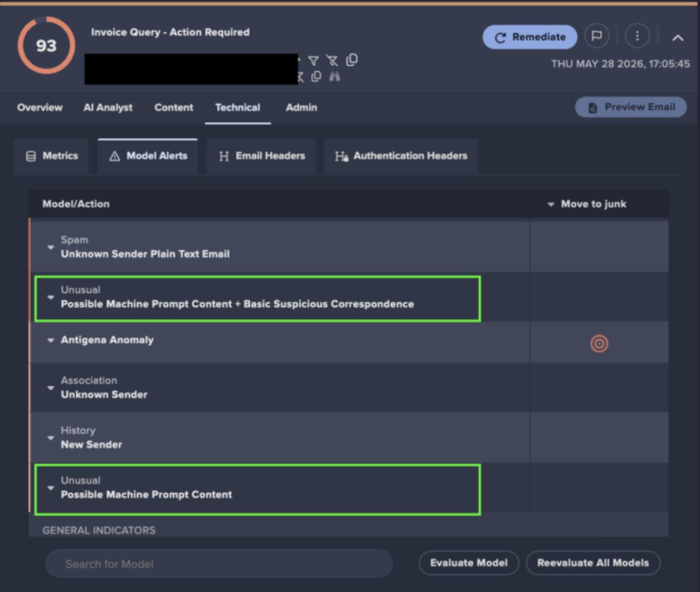Open the Authentication Headers sub-tab
Image resolution: width=700 pixels, height=592 pixels.
(401, 156)
